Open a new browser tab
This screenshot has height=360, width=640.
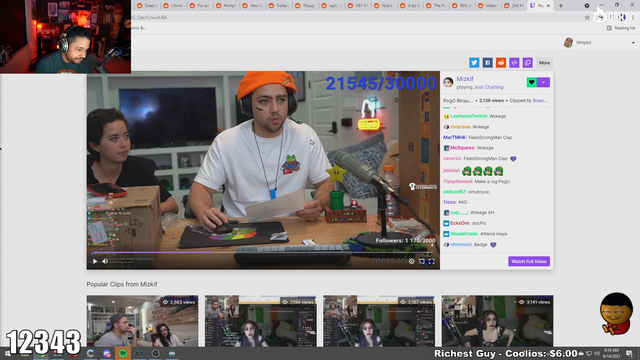pyautogui.click(x=561, y=6)
